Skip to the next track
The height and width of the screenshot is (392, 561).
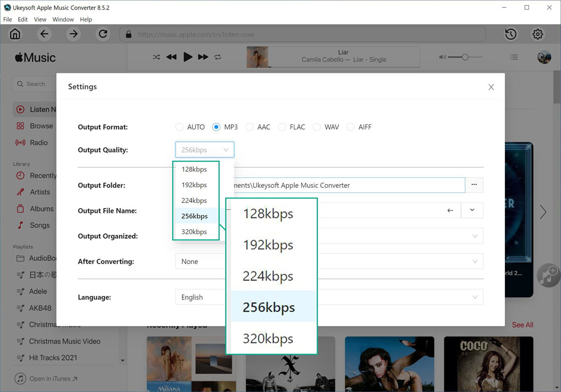tap(203, 57)
